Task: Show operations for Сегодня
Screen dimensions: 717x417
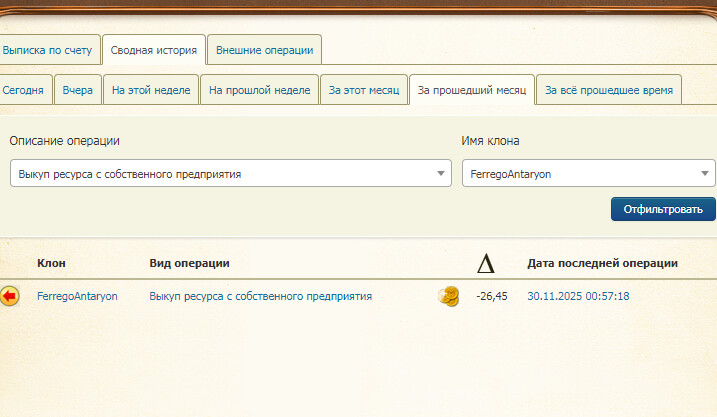Action: [23, 90]
